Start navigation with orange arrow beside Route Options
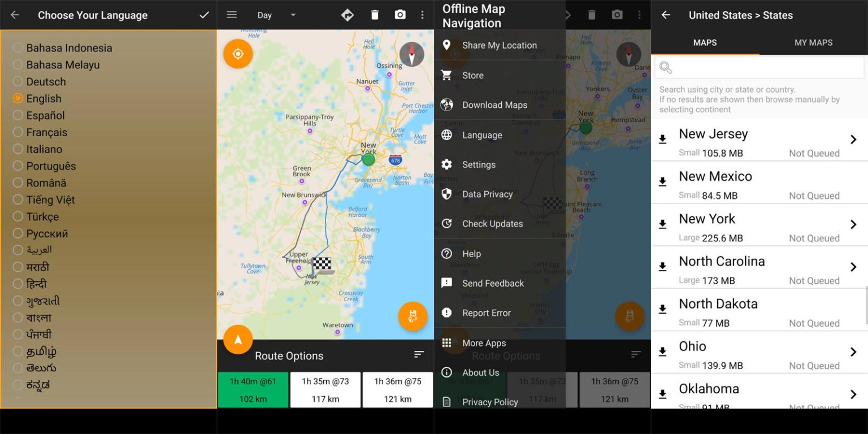 click(x=238, y=340)
